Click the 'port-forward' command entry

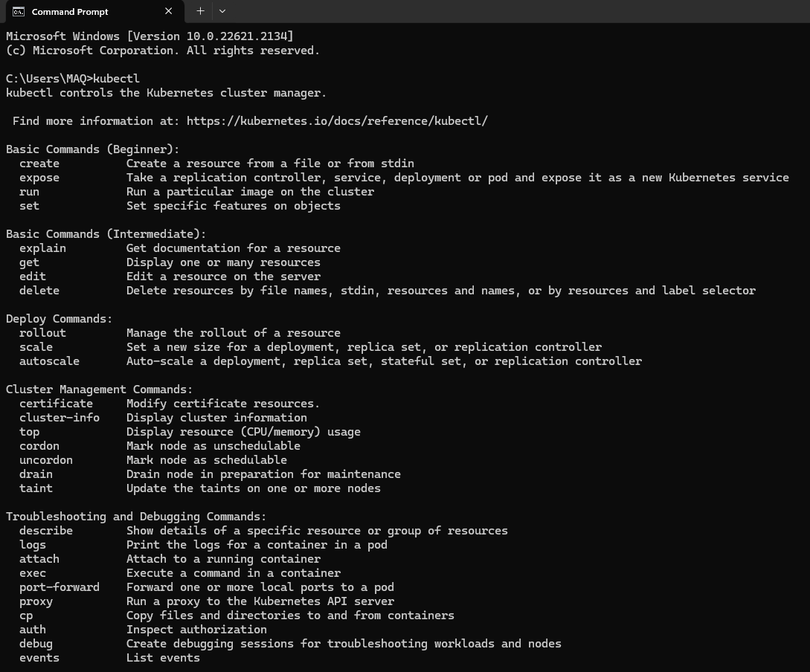coord(60,587)
